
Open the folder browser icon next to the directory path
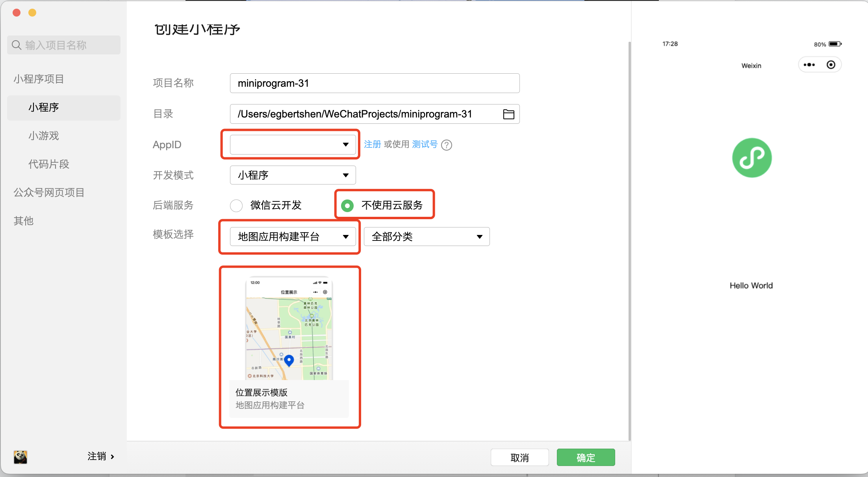[x=508, y=114]
